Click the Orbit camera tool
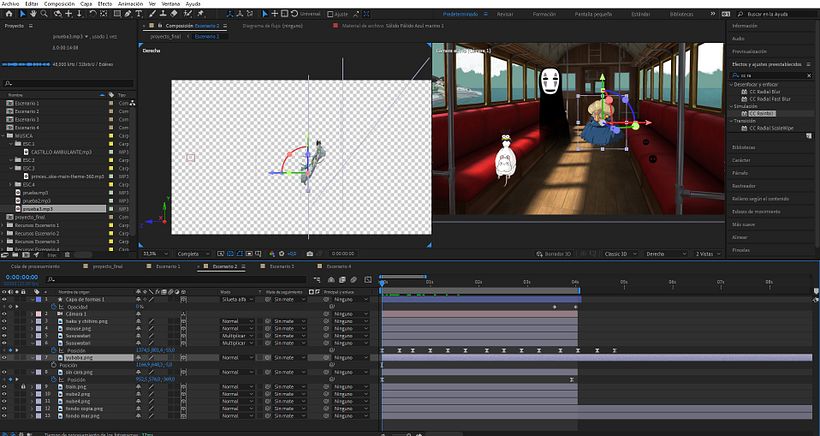Viewport: 820px width, 436px height. tap(58, 14)
